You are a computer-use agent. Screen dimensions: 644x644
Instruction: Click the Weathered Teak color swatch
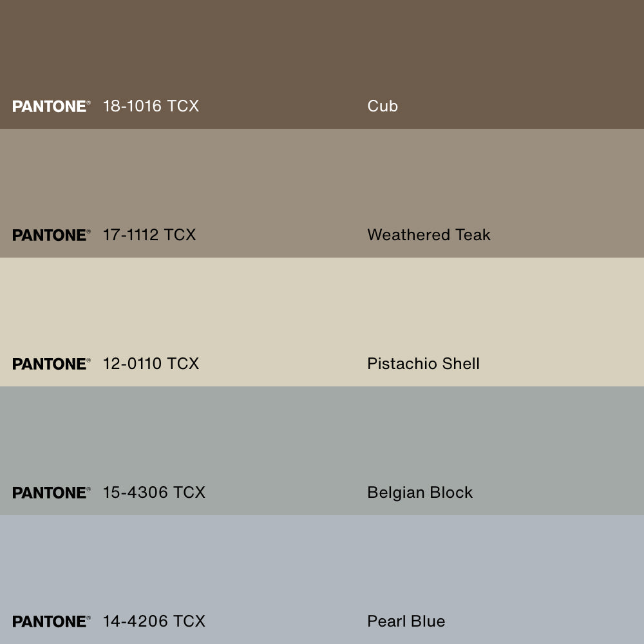pyautogui.click(x=322, y=193)
